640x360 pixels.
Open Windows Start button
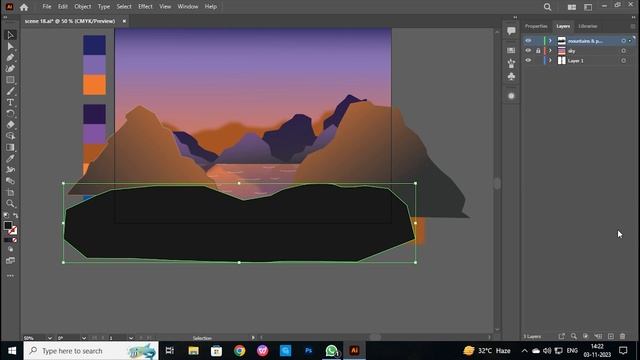[x=12, y=351]
